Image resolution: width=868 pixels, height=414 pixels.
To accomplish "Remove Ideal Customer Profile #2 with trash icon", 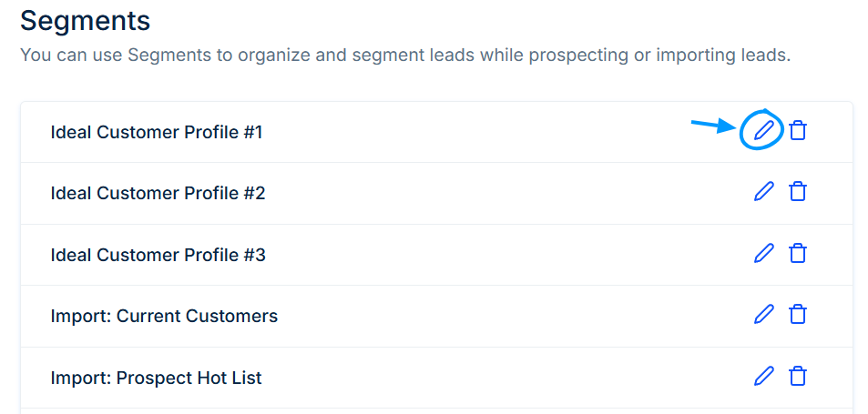I will click(x=798, y=191).
